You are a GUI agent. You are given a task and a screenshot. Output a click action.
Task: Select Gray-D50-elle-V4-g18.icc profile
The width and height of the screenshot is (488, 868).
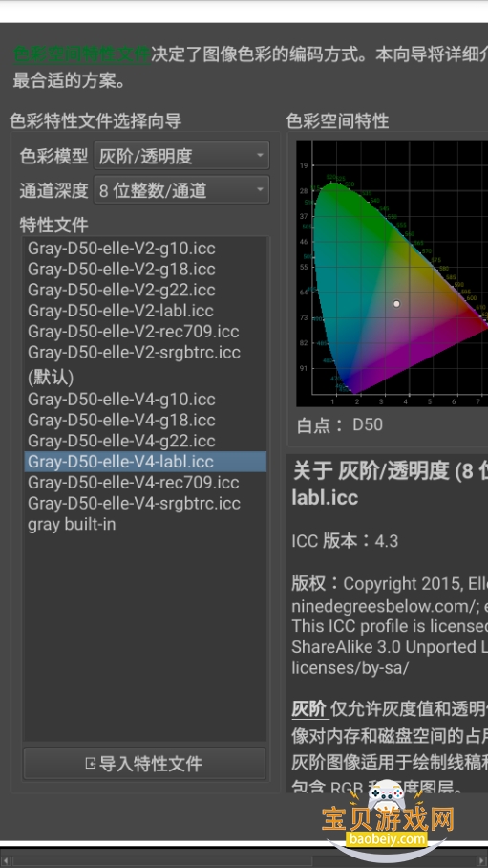click(x=145, y=420)
